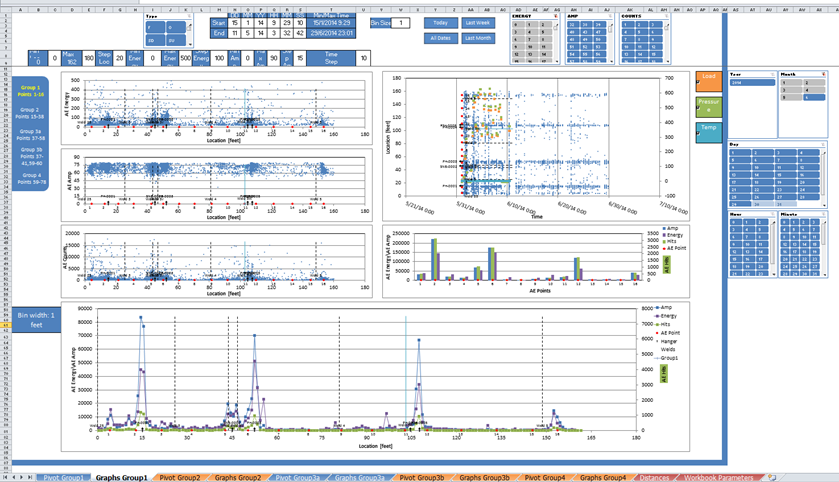Open the Pivot Group3b sheet tab
Screen dimensions: 839x482
pyautogui.click(x=422, y=478)
